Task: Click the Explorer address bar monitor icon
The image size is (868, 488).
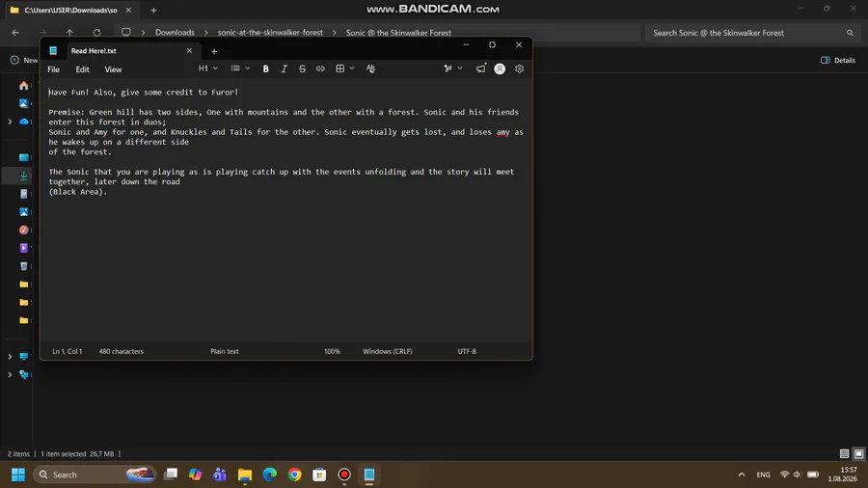Action: click(x=126, y=33)
